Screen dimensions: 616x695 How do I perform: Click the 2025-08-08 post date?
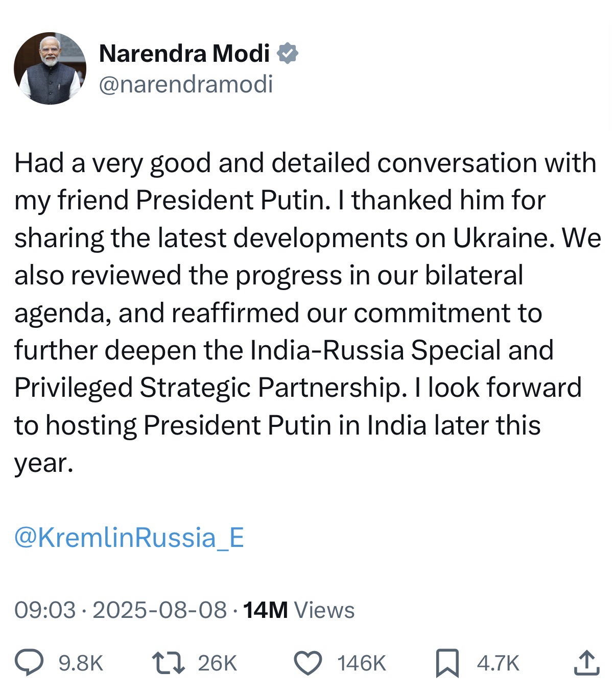pos(159,610)
